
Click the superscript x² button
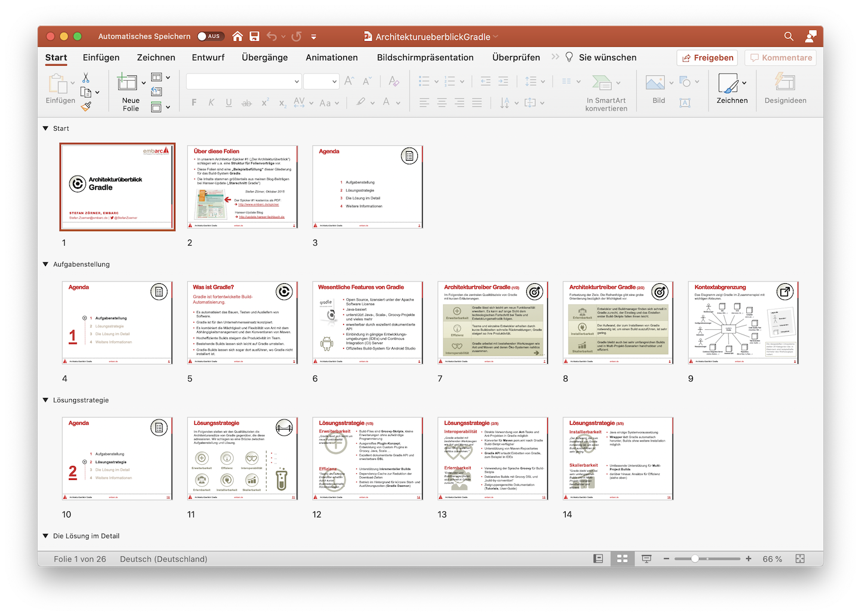click(265, 103)
